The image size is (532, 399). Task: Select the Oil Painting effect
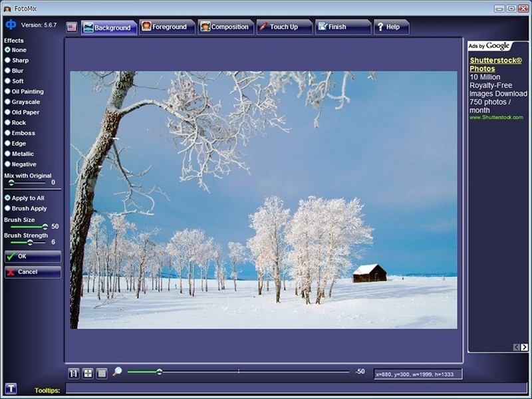point(24,92)
